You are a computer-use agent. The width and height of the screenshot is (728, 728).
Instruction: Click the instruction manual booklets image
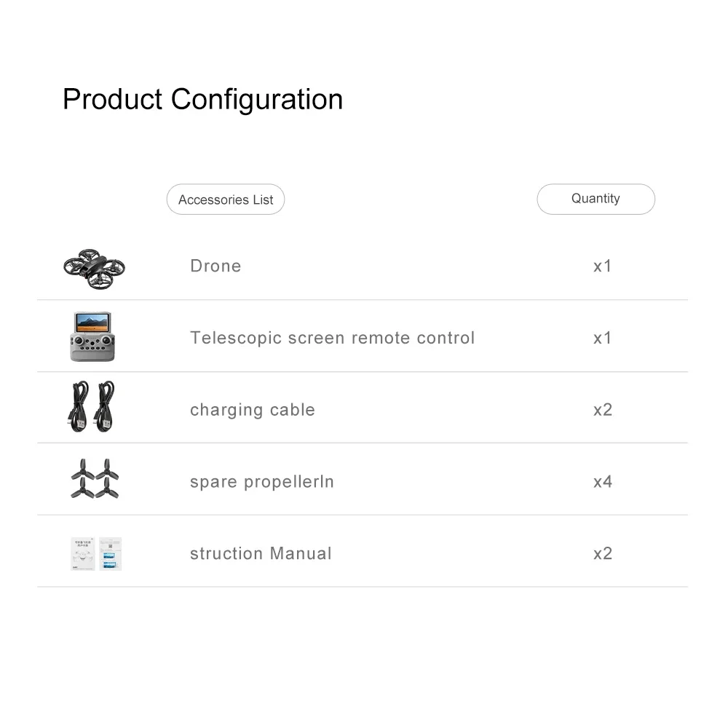coord(96,554)
